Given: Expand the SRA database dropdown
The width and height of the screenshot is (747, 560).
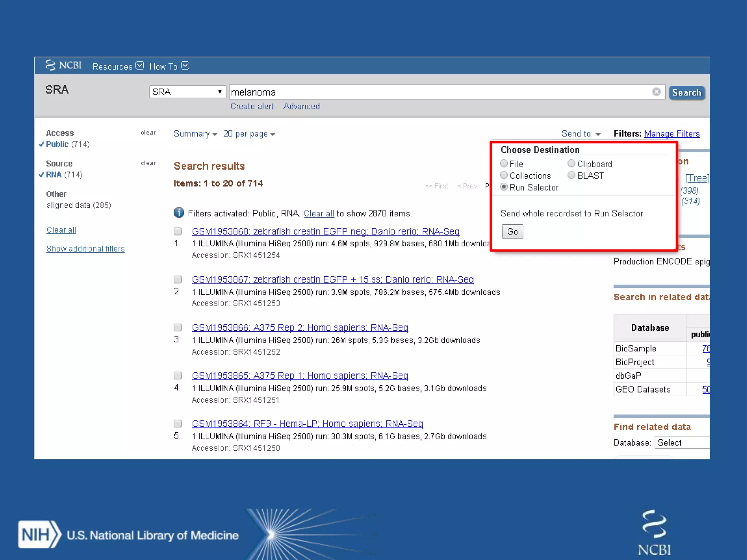Looking at the screenshot, I should [x=187, y=92].
